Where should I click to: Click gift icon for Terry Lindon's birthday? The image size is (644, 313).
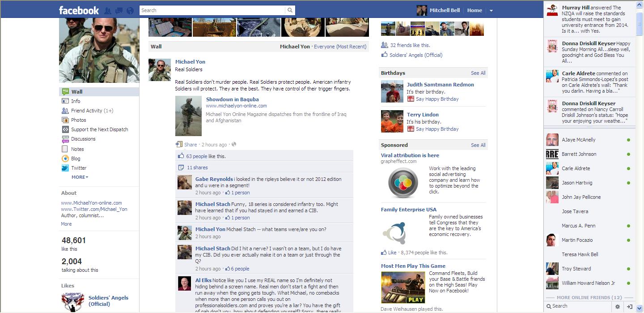click(411, 129)
